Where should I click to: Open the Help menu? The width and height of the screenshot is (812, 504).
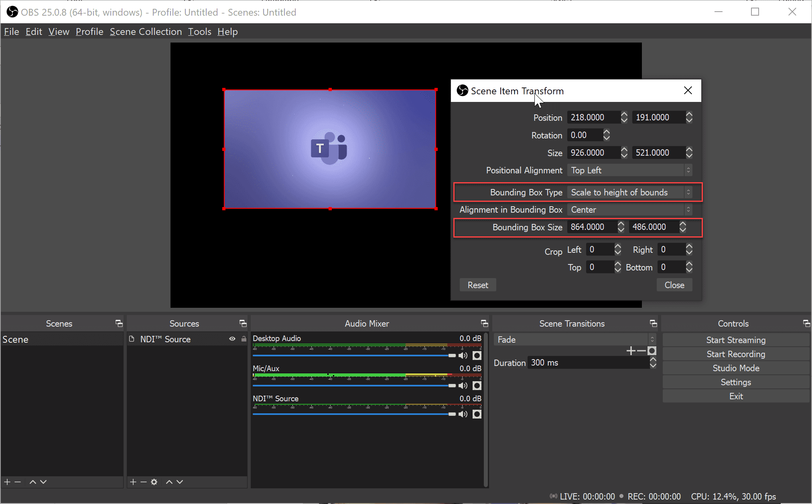click(227, 31)
